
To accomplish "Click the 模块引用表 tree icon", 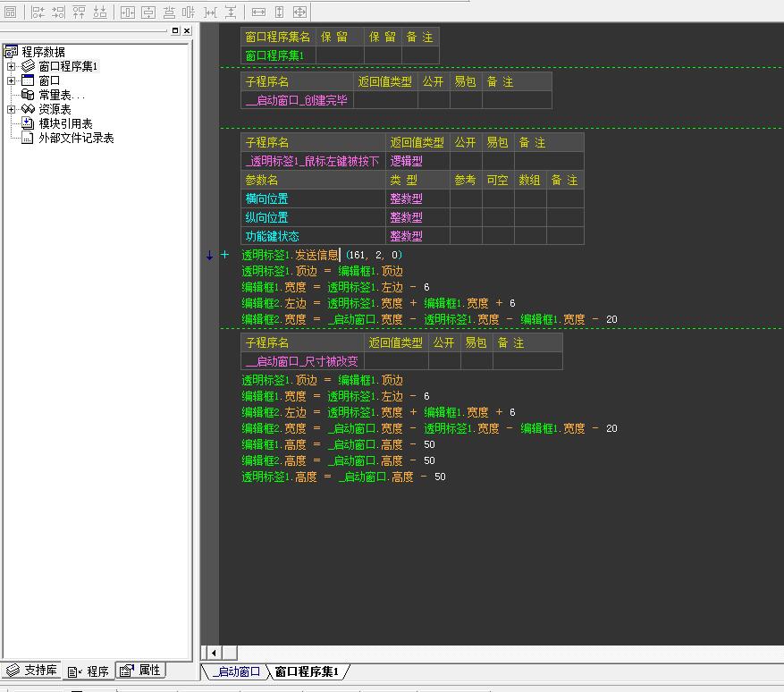I will tap(28, 123).
